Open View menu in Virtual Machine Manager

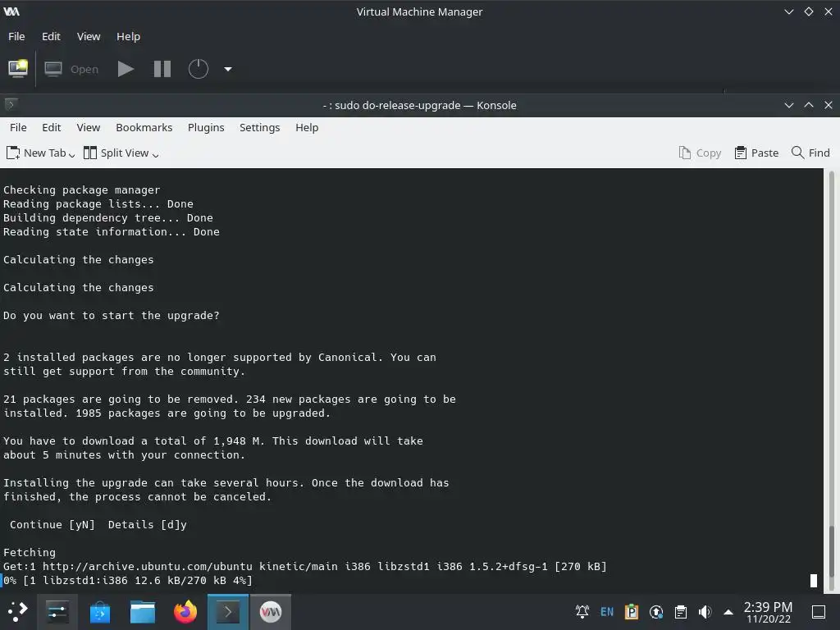coord(89,36)
